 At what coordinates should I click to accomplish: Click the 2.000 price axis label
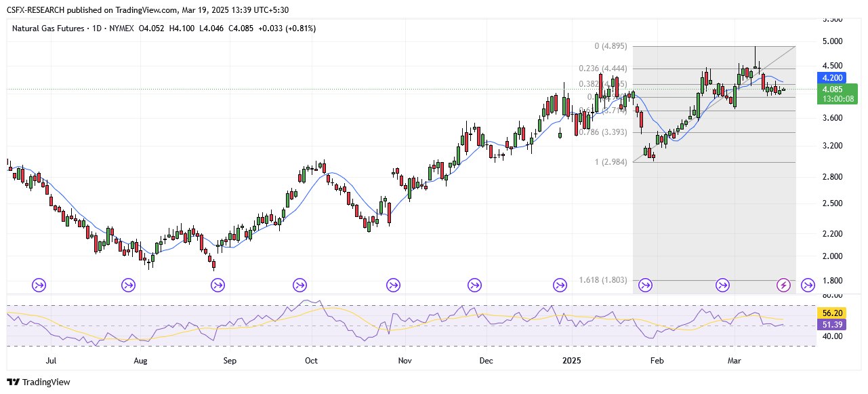pos(831,256)
